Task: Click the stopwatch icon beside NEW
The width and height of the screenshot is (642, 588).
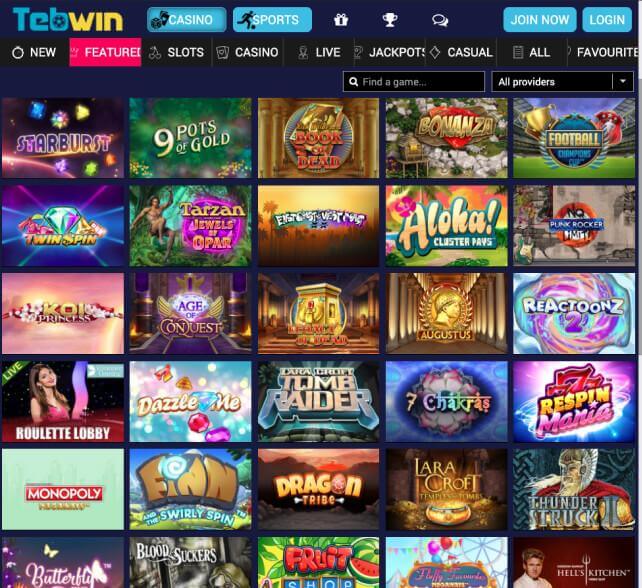Action: coord(18,52)
